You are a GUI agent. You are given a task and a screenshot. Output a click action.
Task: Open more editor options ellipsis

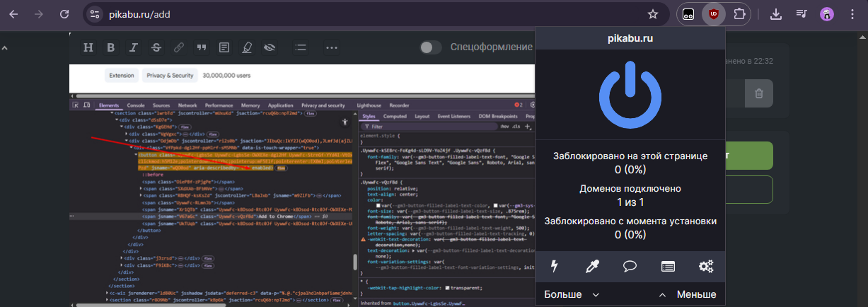332,47
